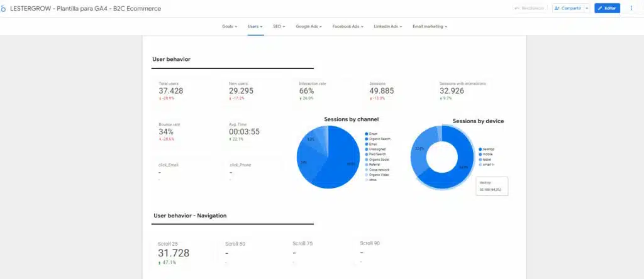The image size is (644, 279).
Task: Open the LinkedIn Ads menu
Action: click(388, 26)
